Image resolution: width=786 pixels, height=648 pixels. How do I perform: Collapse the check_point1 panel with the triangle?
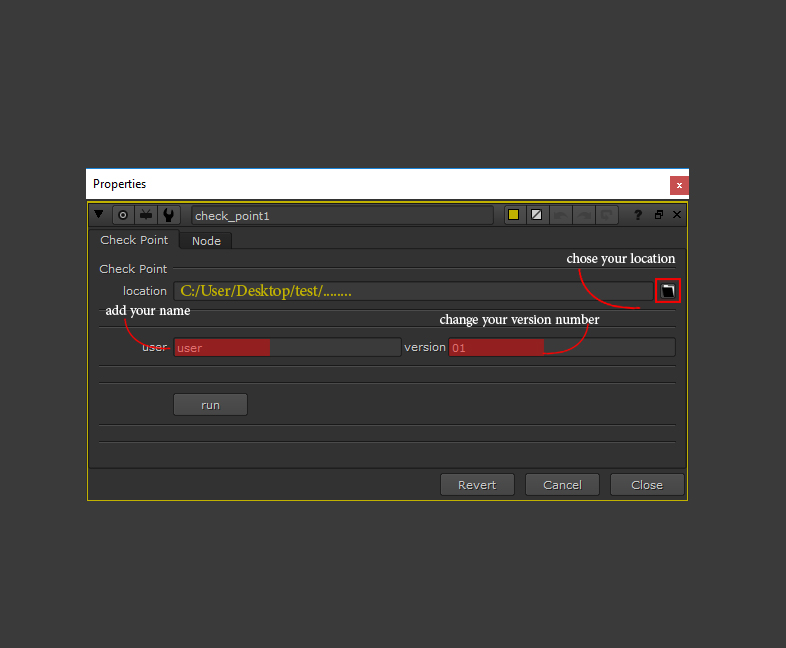point(99,214)
